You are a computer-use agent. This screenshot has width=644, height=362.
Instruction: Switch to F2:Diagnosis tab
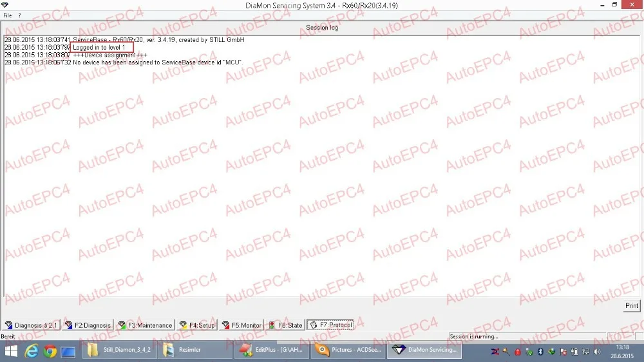point(88,325)
